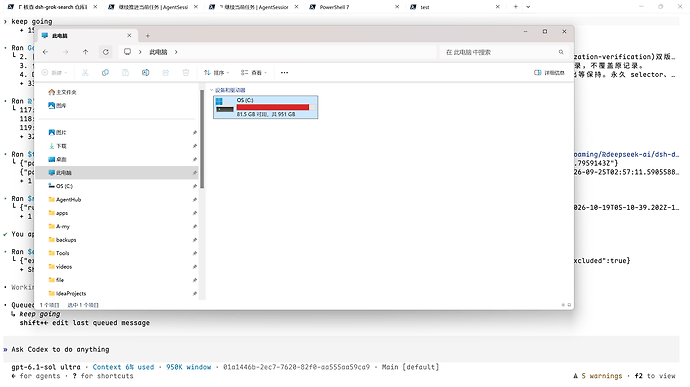690x387 pixels.
Task: Click the red OS (C:) capacity bar
Action: pos(276,107)
